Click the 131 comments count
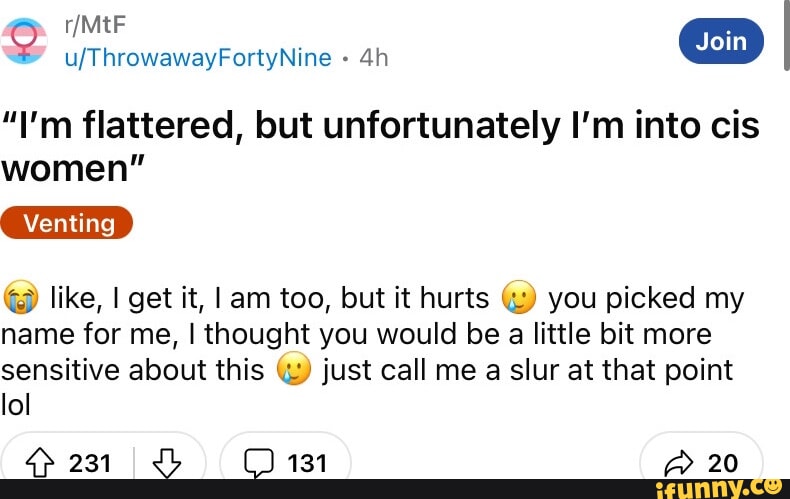Screen dimensions: 790x499 tap(307, 463)
